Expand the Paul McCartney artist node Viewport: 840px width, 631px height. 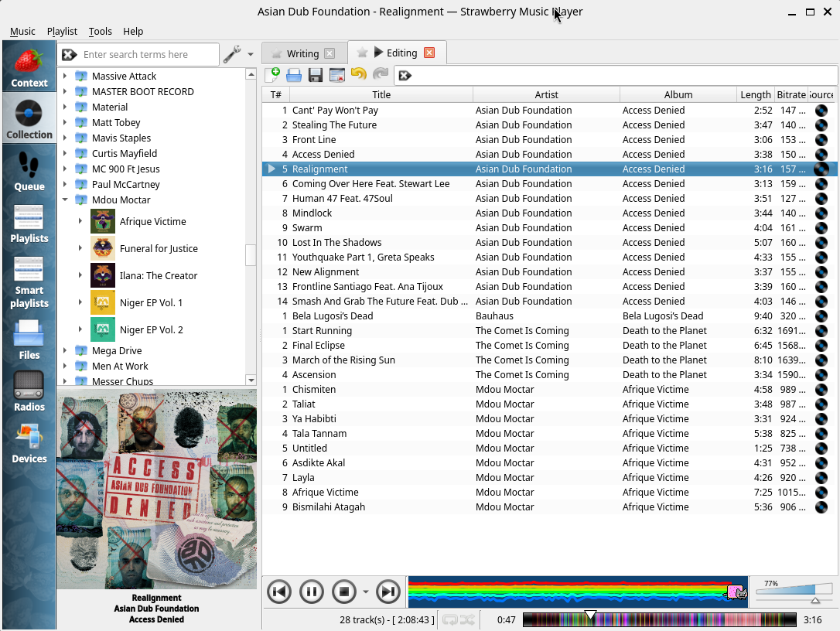pos(65,184)
